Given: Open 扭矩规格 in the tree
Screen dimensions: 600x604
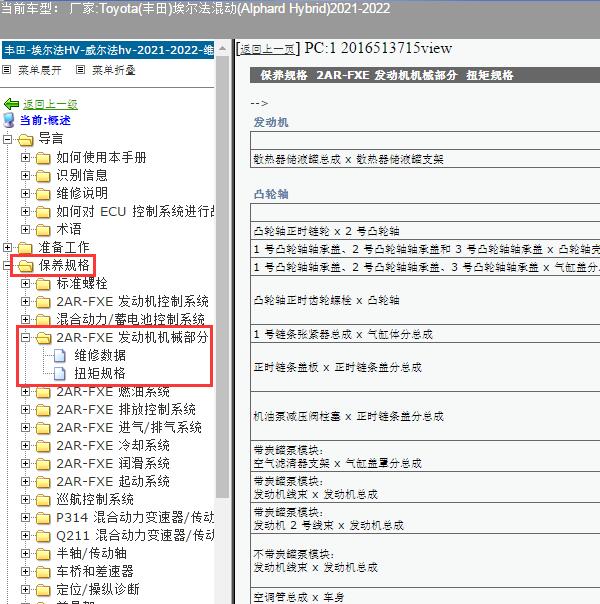Looking at the screenshot, I should coord(100,374).
